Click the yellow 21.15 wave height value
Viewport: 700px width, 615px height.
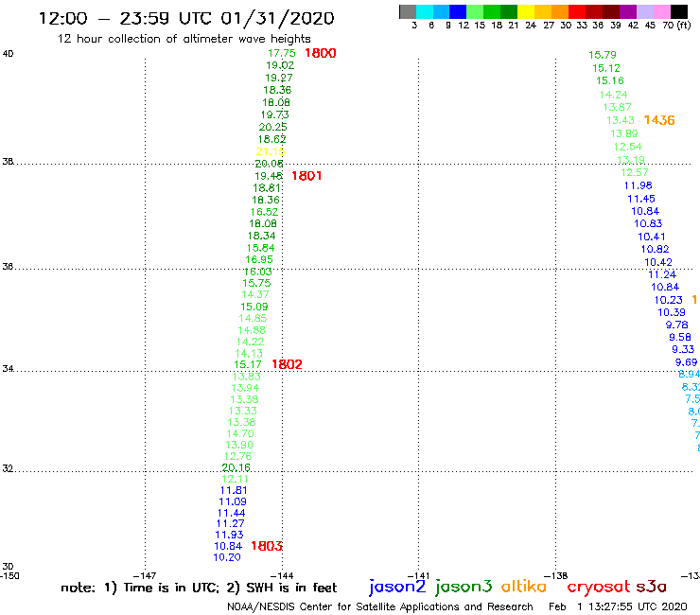coord(271,151)
